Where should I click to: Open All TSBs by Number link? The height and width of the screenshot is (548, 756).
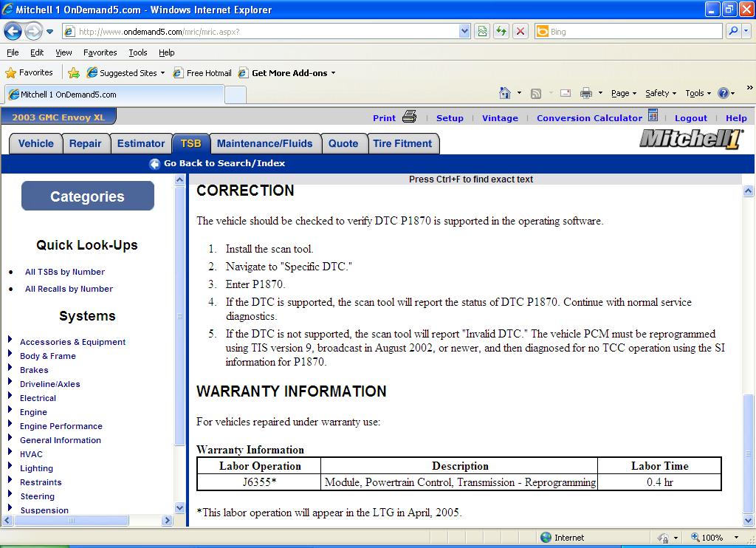65,272
